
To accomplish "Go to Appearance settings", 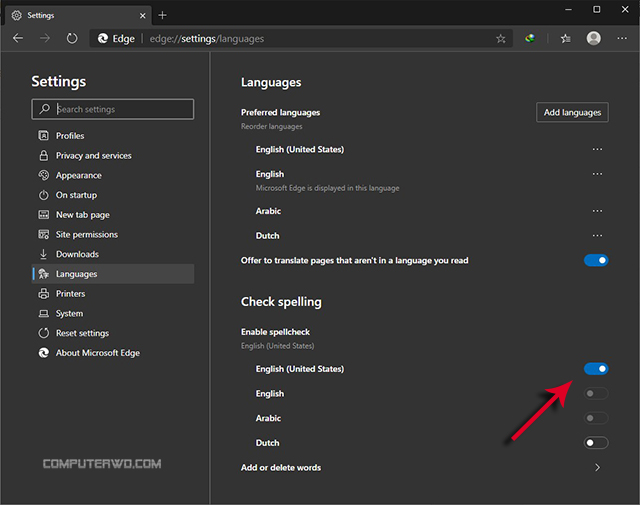I will point(113,175).
